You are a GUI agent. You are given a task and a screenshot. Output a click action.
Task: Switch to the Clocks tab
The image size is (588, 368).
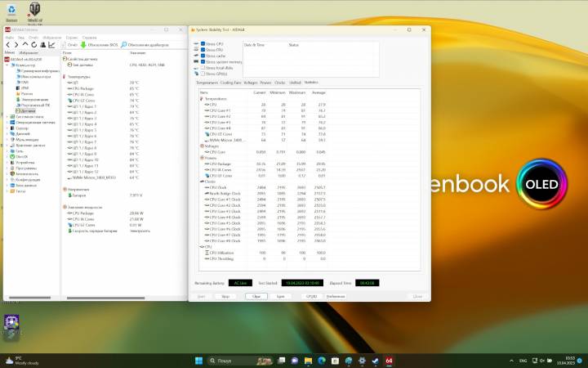coord(280,83)
